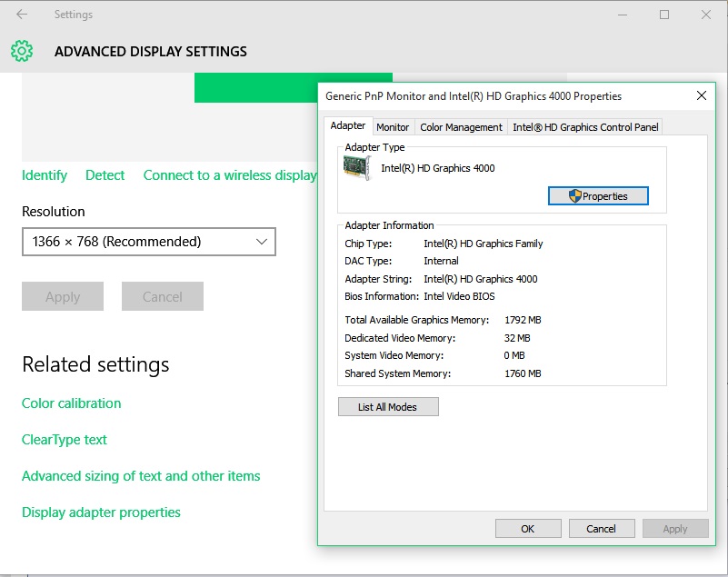Go back with the Settings back arrow
Screen dimensions: 728x577
pyautogui.click(x=22, y=15)
